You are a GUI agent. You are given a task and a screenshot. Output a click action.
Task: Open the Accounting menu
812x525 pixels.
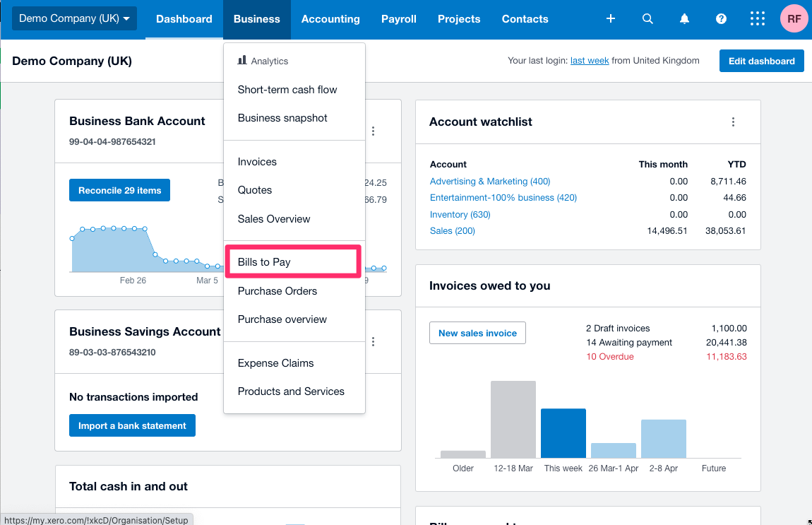330,19
